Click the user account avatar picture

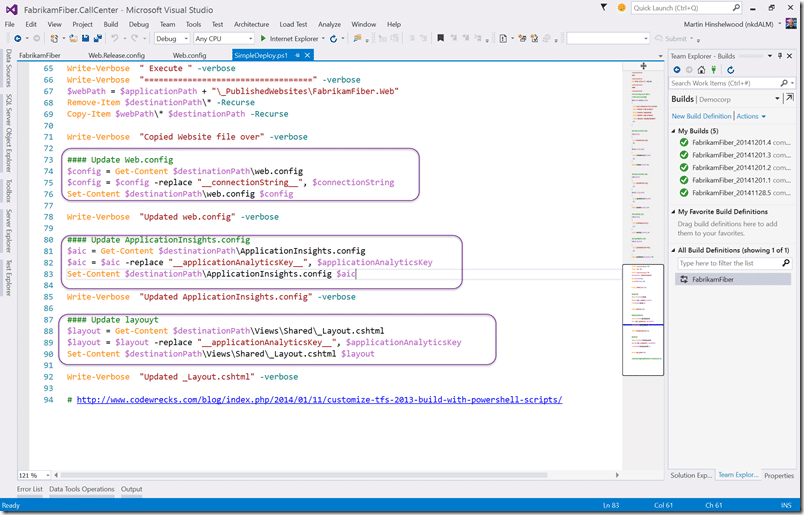pyautogui.click(x=791, y=24)
